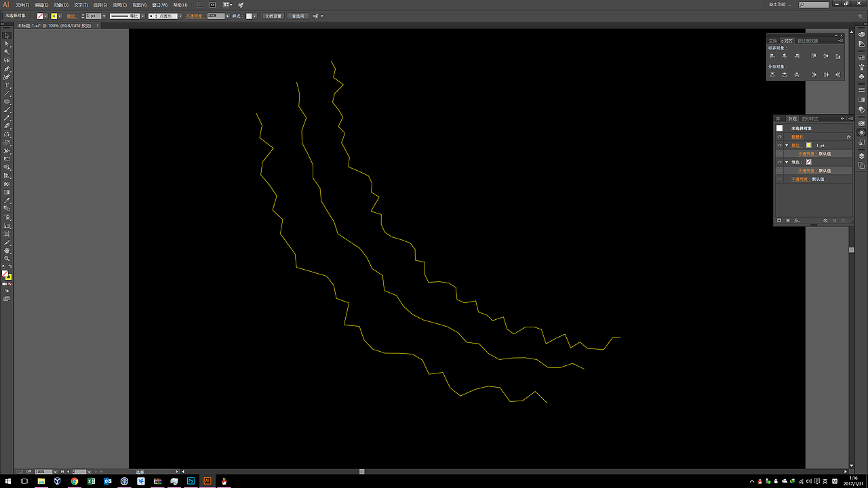
Task: Select the Hand tool
Action: click(x=7, y=250)
